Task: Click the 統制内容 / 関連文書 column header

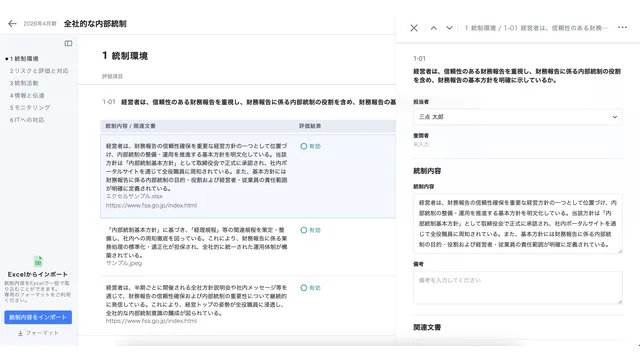Action: (130, 126)
